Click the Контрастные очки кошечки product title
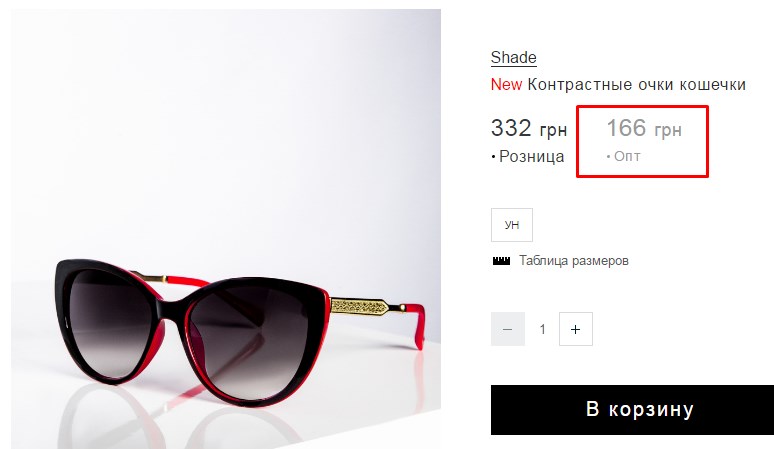This screenshot has height=449, width=774. [636, 84]
